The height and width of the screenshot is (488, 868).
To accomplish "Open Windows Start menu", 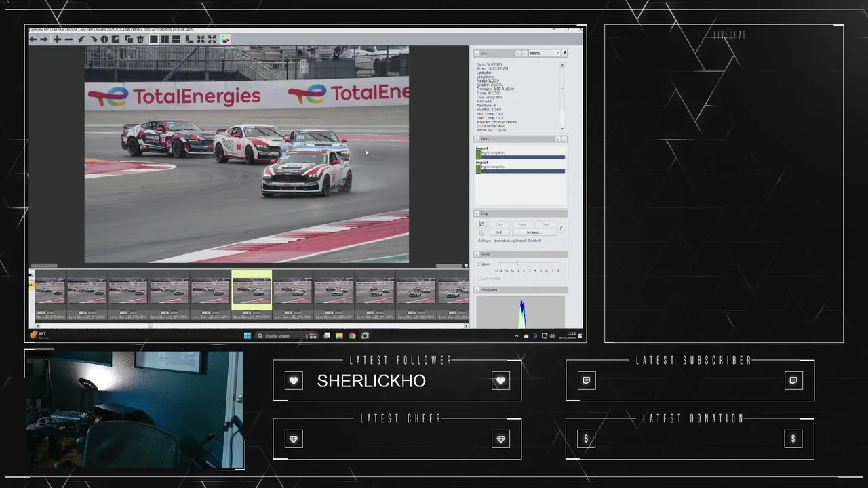I will [248, 335].
